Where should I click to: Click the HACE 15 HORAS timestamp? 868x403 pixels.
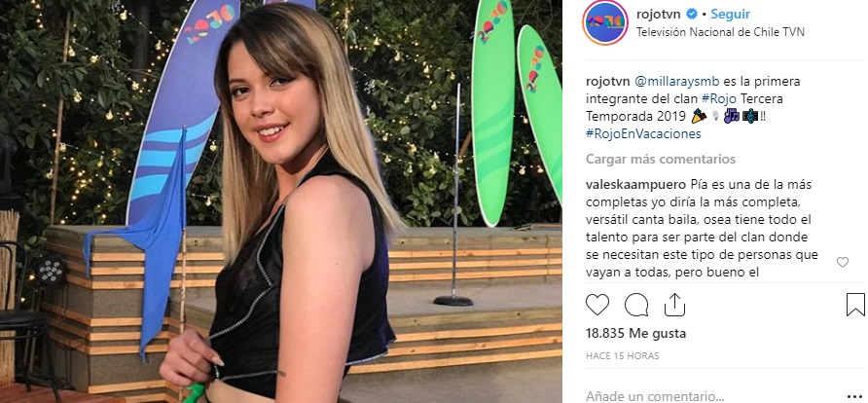click(x=622, y=356)
